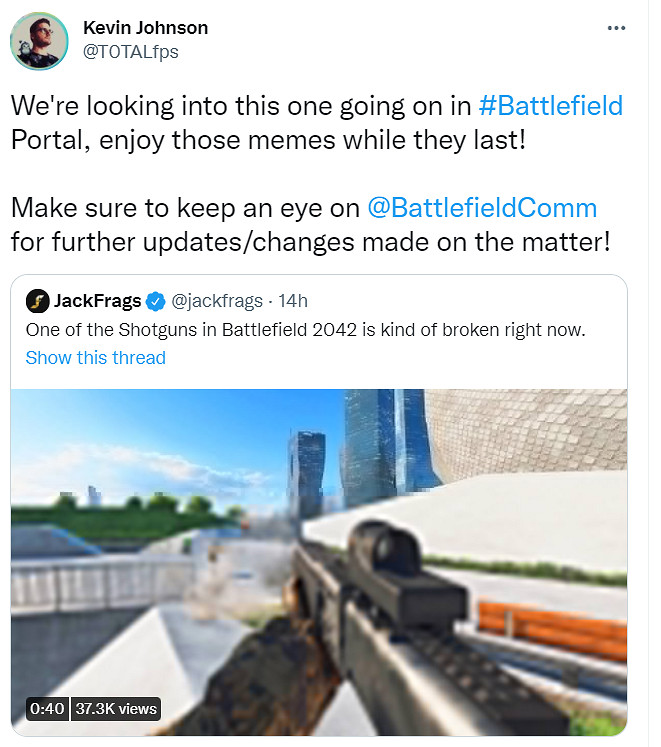Viewport: 661px width, 747px height.
Task: Click the JackFrags display name
Action: click(97, 301)
